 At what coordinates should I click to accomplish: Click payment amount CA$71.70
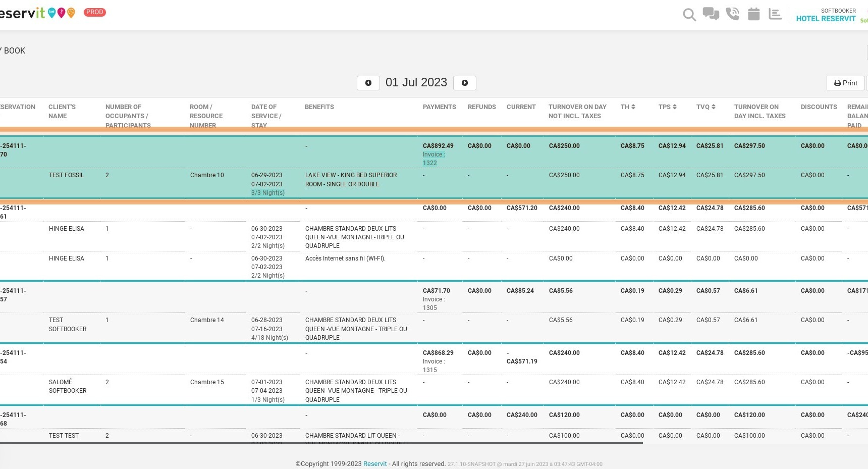coord(437,291)
